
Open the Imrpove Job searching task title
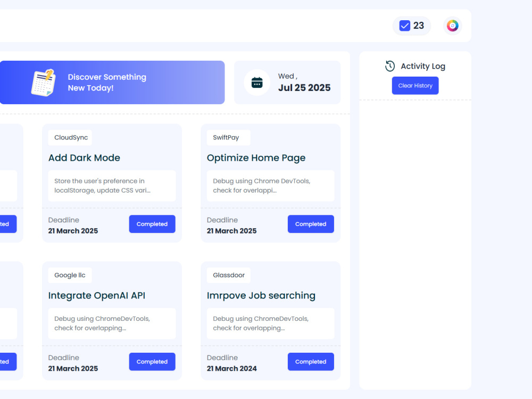coord(261,295)
